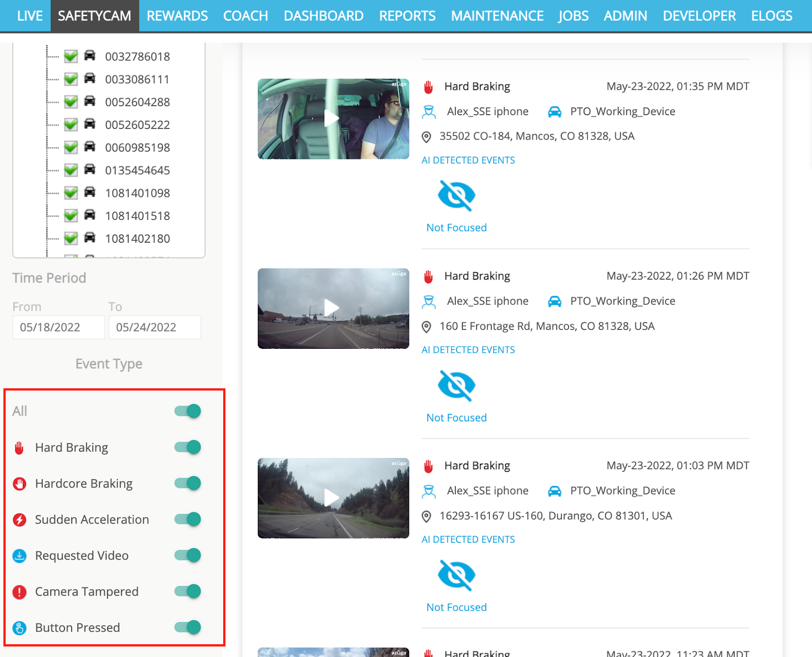Click the hand icon of the 01:26 PM event
This screenshot has width=812, height=657.
[428, 277]
